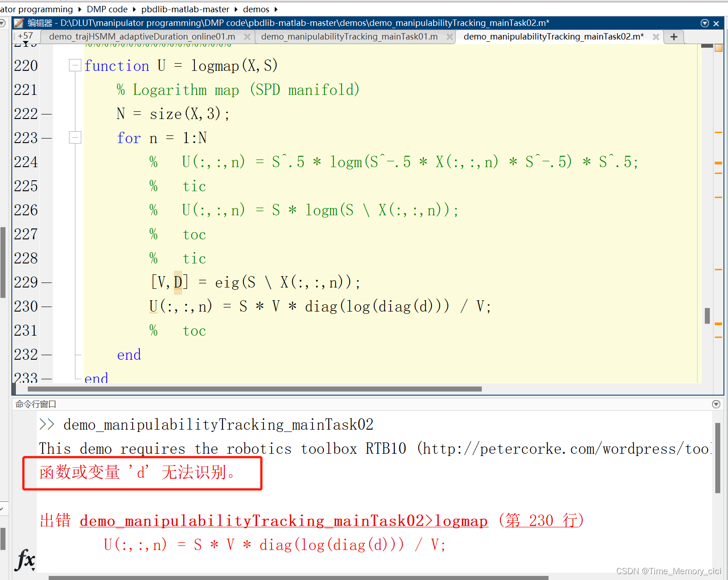Click the +57 hidden tabs indicator
This screenshot has height=580, width=728.
click(25, 35)
